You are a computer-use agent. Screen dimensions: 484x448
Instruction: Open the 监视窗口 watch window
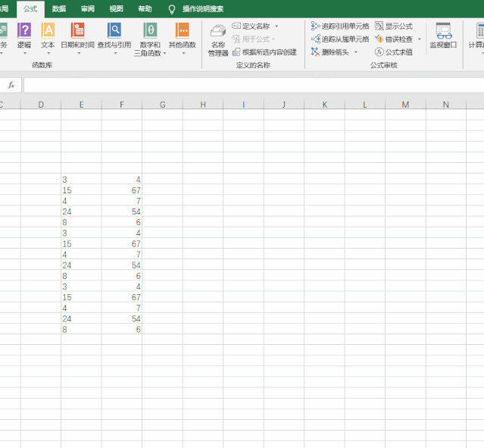(444, 36)
